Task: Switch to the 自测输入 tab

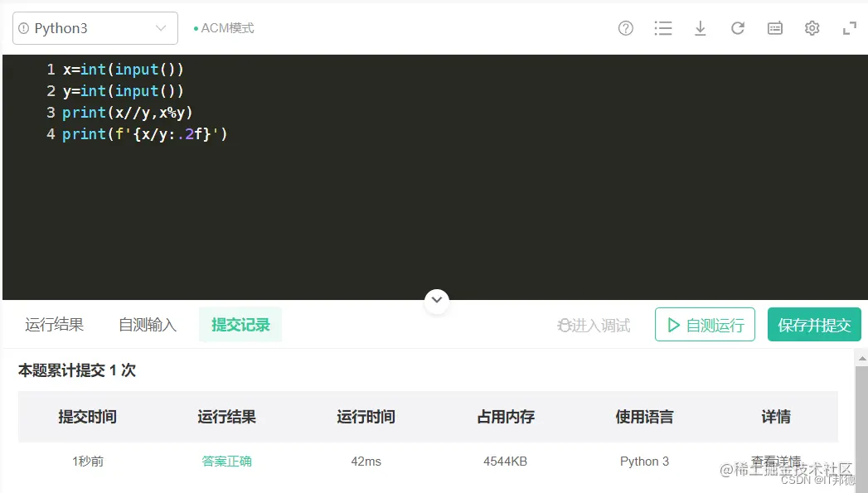Action: [x=146, y=325]
